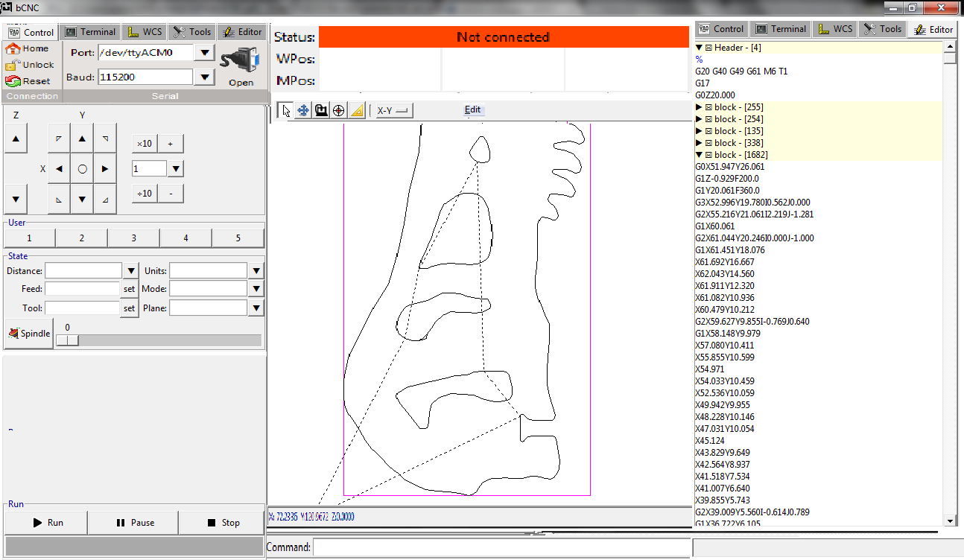
Task: Jog Y negative with the down arrow
Action: (82, 199)
